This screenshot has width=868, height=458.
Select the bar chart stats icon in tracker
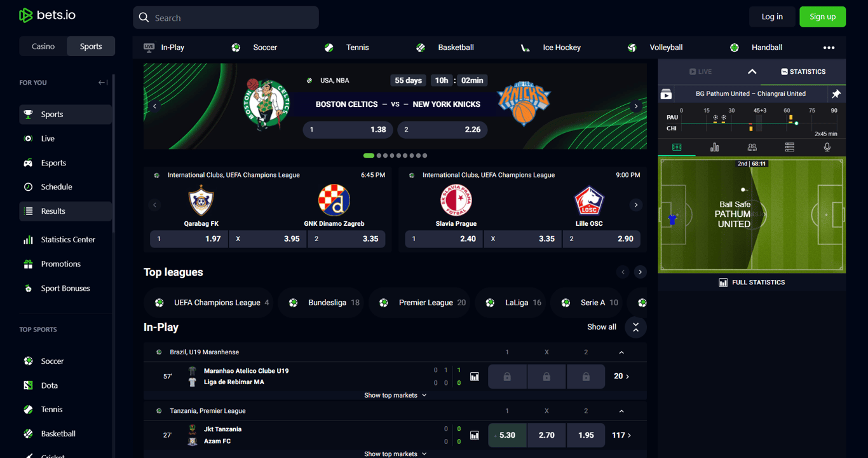[714, 147]
